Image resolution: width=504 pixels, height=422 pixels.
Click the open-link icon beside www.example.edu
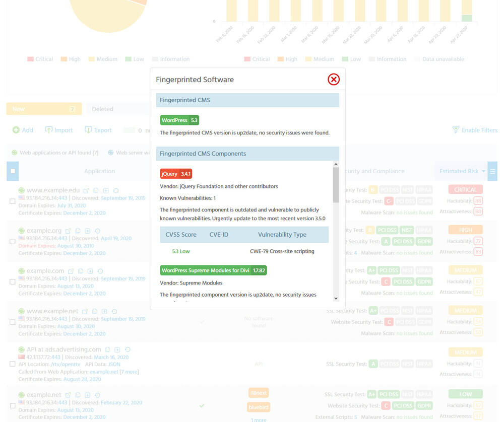pyautogui.click(x=86, y=190)
